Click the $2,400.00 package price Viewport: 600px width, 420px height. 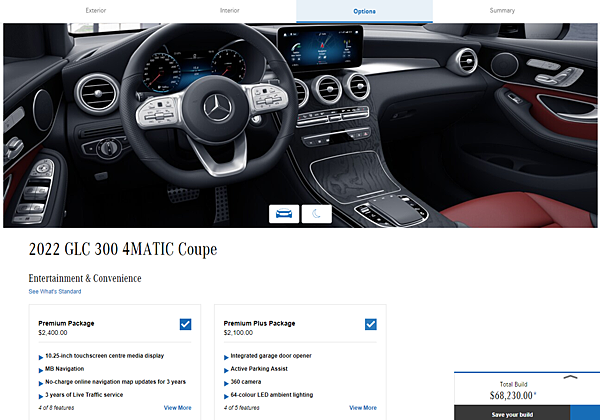coord(53,333)
